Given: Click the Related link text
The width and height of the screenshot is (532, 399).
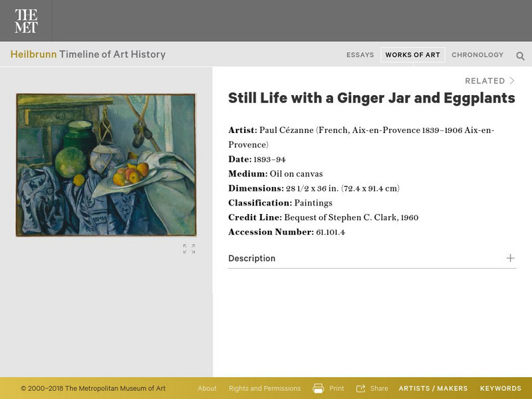Looking at the screenshot, I should point(485,80).
